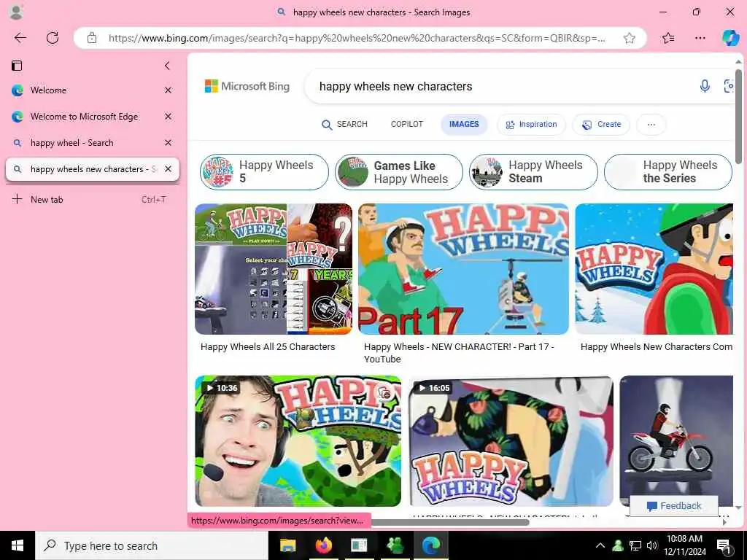Screen dimensions: 747x560
Task: Open the Part 17 helicopter thumbnail
Action: (x=463, y=269)
